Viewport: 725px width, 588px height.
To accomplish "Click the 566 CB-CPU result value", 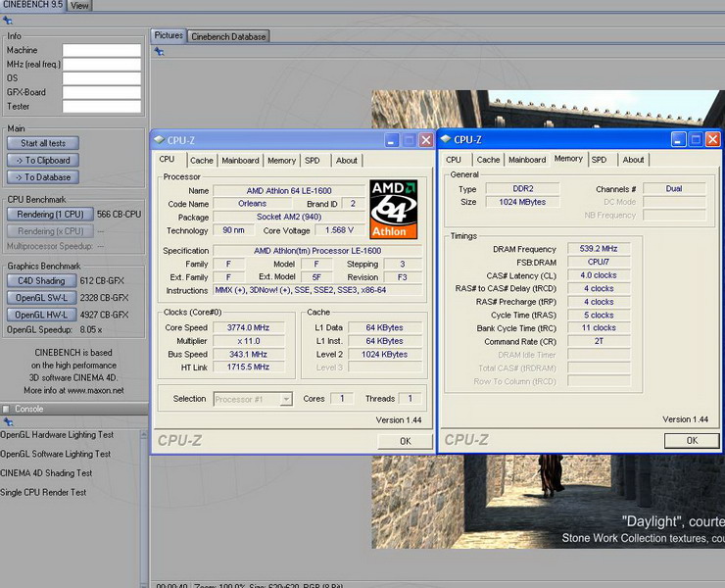I will point(119,215).
